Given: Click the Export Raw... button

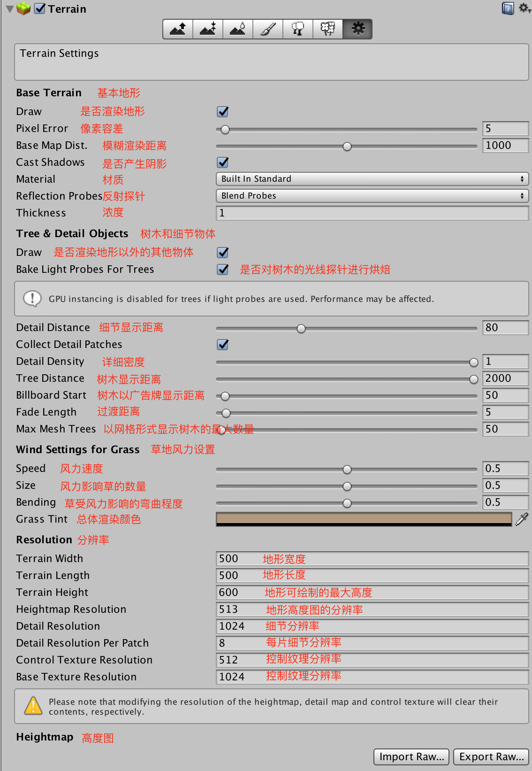Looking at the screenshot, I should [x=491, y=756].
